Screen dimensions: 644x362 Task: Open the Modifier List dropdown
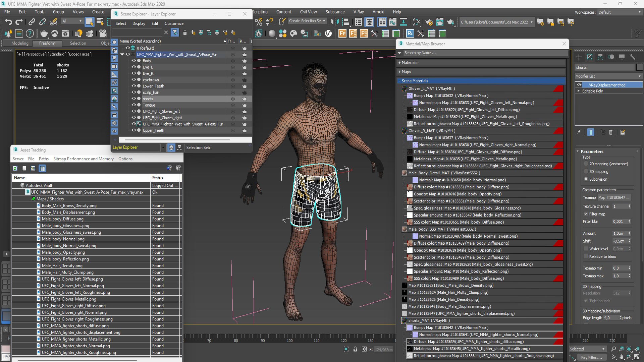(608, 76)
